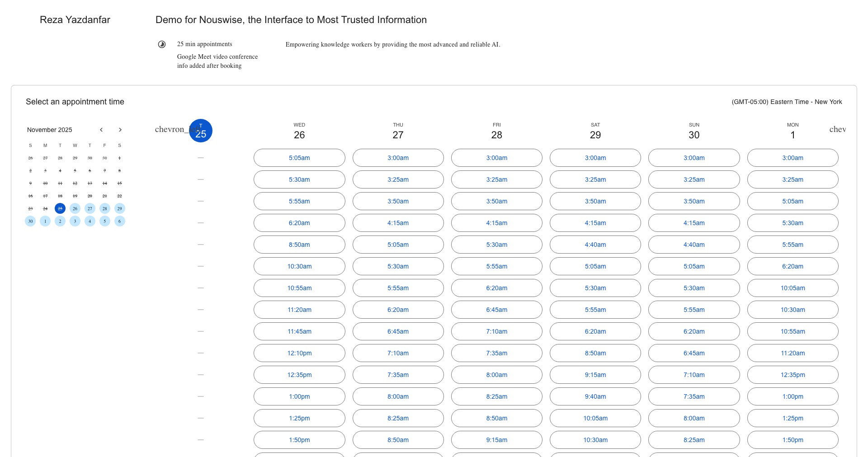Pick November 27 in the mini calendar
This screenshot has height=457, width=868.
90,208
